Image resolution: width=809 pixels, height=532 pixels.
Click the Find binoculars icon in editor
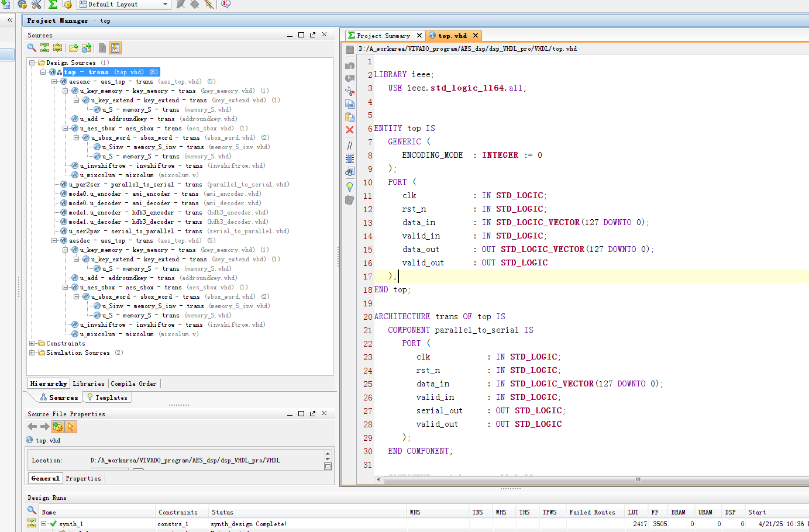(350, 171)
